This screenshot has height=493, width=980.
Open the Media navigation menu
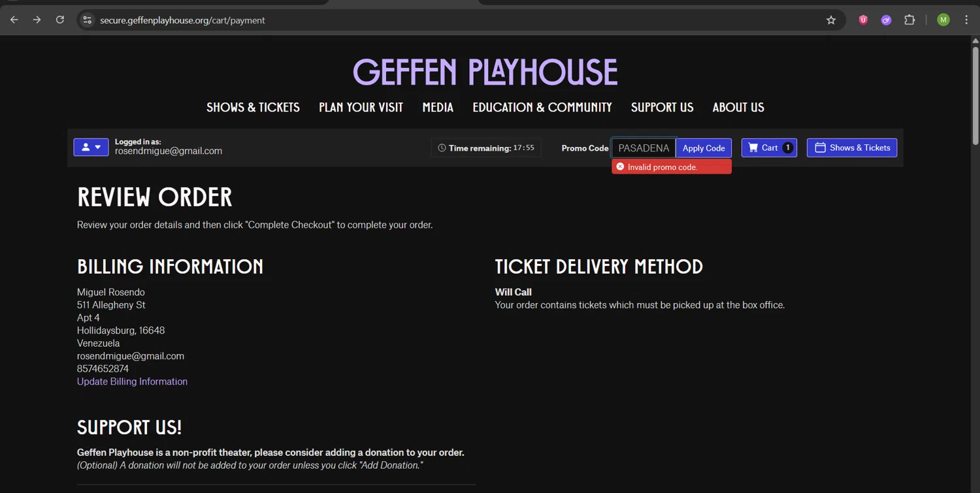438,107
